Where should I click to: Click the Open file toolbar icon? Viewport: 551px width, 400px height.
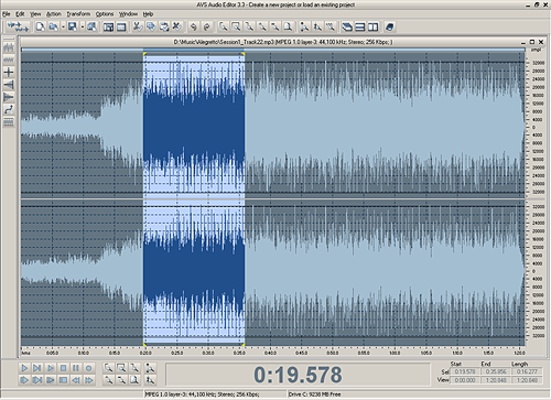[x=53, y=27]
